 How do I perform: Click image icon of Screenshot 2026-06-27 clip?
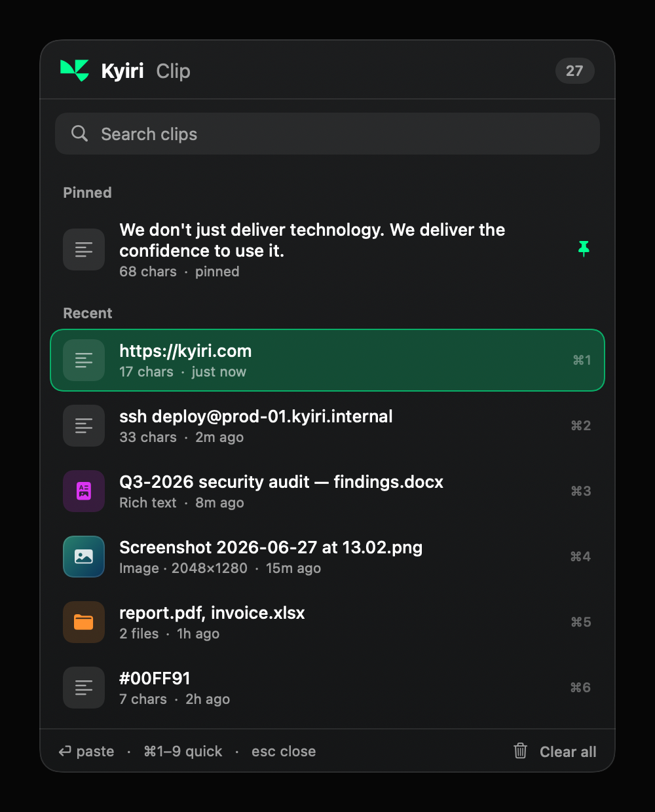[x=84, y=557]
